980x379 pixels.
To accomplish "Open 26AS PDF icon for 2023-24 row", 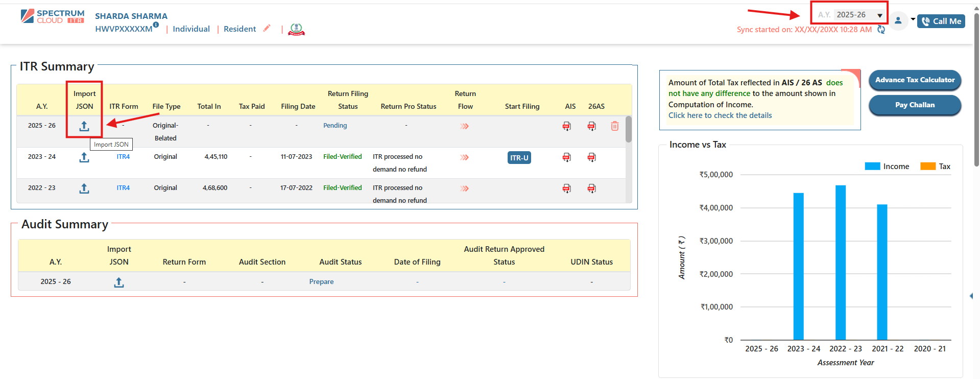I will pos(591,157).
